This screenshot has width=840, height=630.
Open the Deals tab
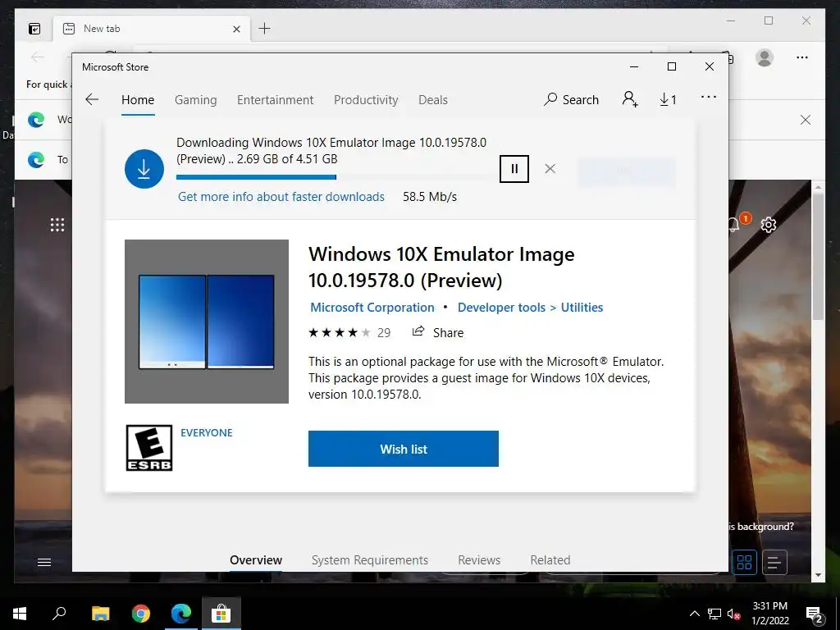click(433, 100)
